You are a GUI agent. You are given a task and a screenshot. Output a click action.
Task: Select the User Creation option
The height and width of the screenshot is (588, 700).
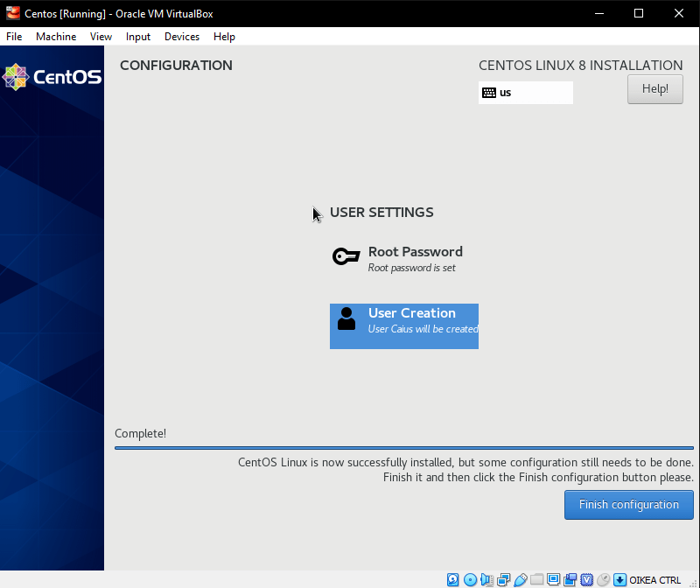coord(404,325)
